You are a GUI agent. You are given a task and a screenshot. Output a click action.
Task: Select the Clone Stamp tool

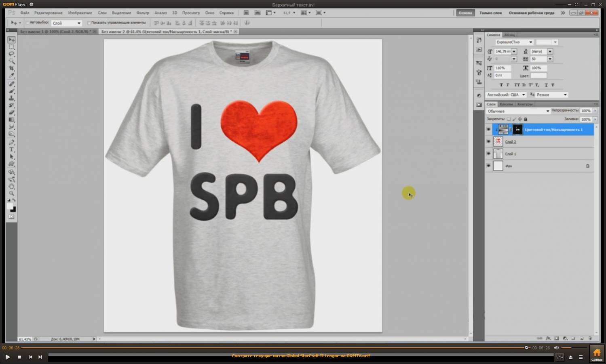click(12, 98)
